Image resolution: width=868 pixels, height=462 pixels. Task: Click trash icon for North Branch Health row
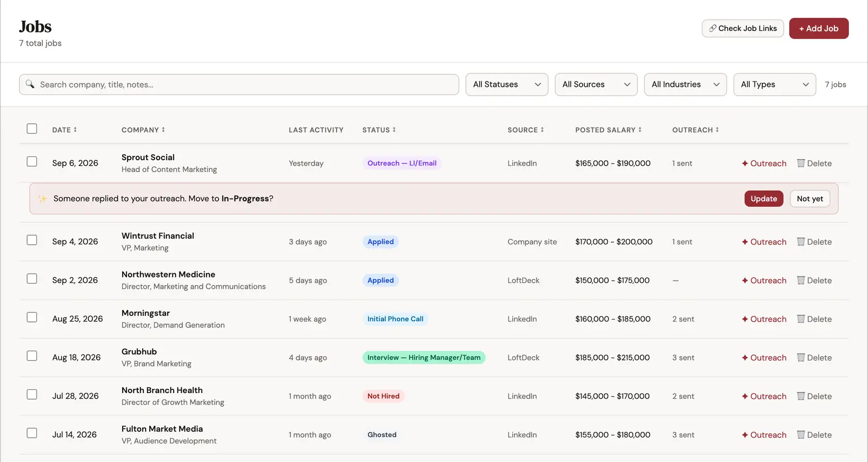point(801,396)
